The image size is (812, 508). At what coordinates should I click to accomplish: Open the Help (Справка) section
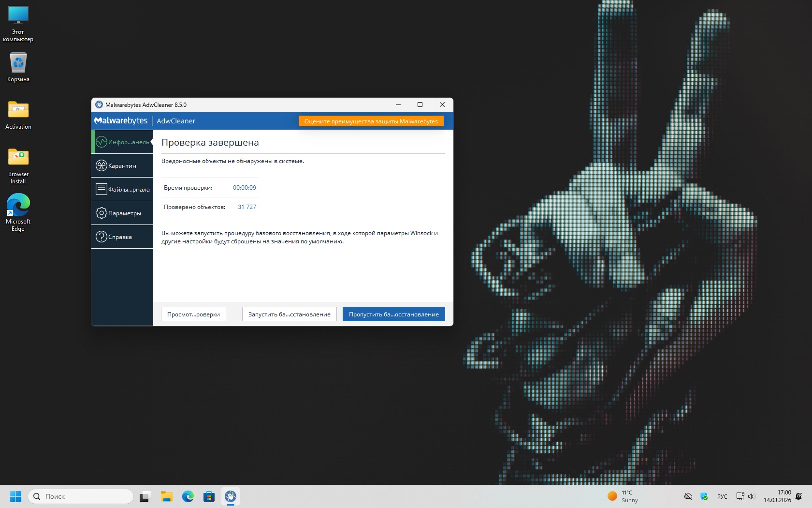[x=122, y=237]
